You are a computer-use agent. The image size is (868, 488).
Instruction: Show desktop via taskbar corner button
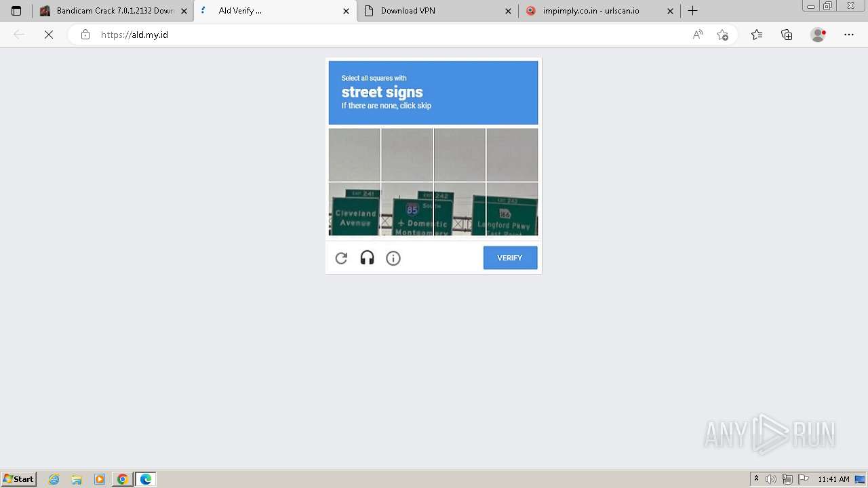point(860,479)
